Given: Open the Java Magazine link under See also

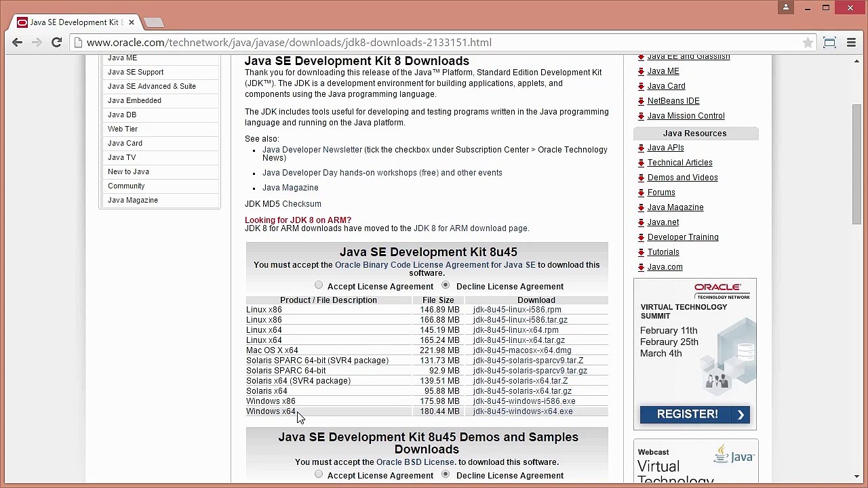Looking at the screenshot, I should click(290, 188).
